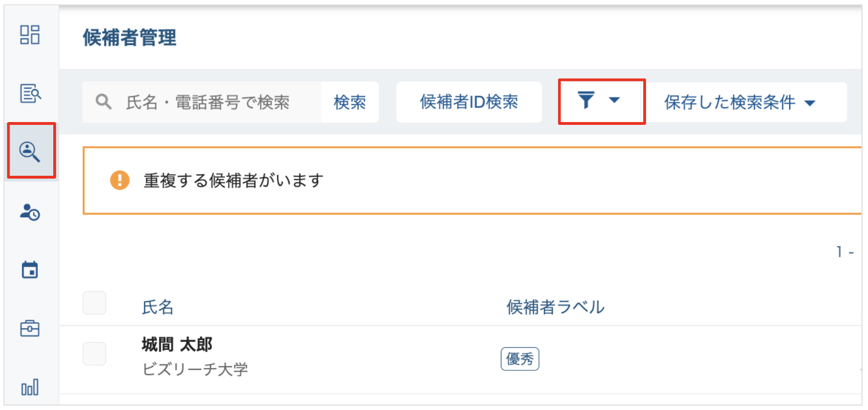Open candidate 城間 太郎

point(177,345)
